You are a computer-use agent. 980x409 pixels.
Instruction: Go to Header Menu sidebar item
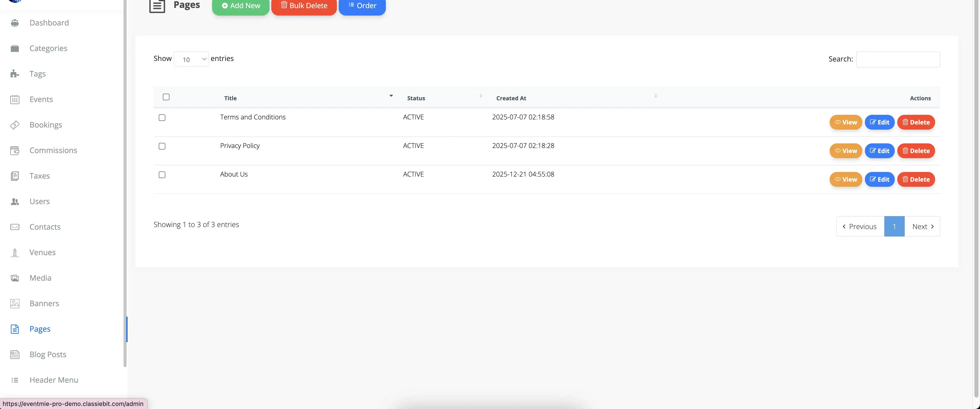click(54, 380)
